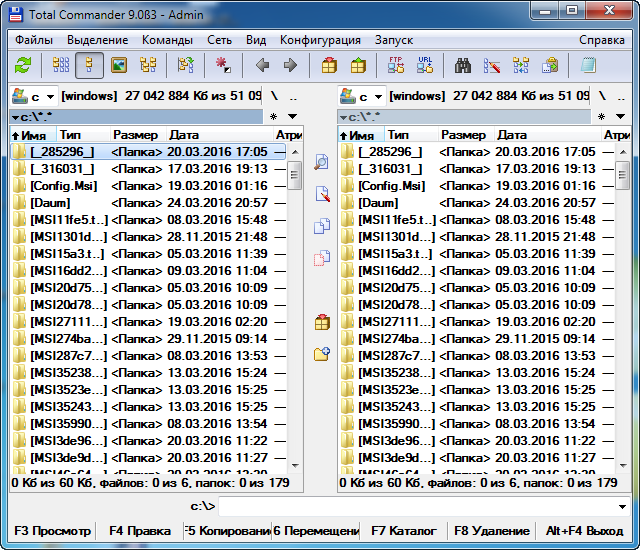Open the Команды menu
640x550 pixels.
pos(167,40)
